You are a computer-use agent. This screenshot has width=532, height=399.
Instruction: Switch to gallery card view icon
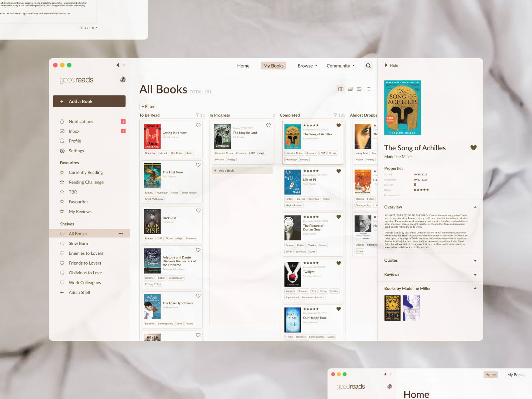coord(359,89)
